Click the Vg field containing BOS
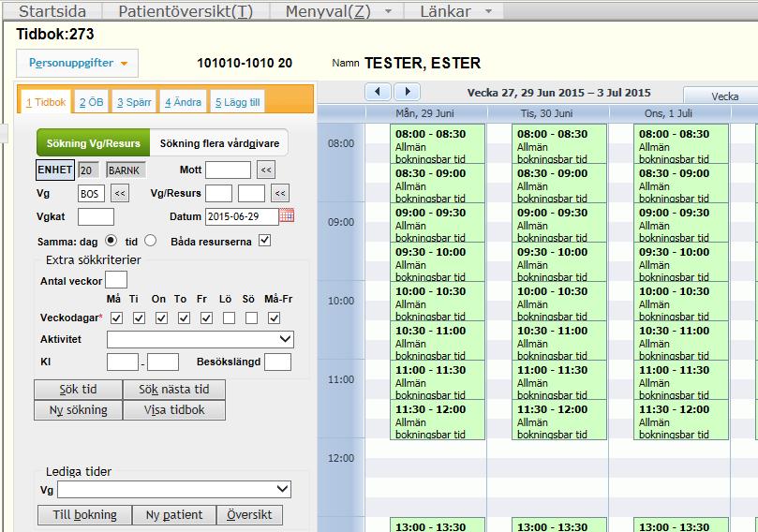Screen dimensions: 758x532 91,193
